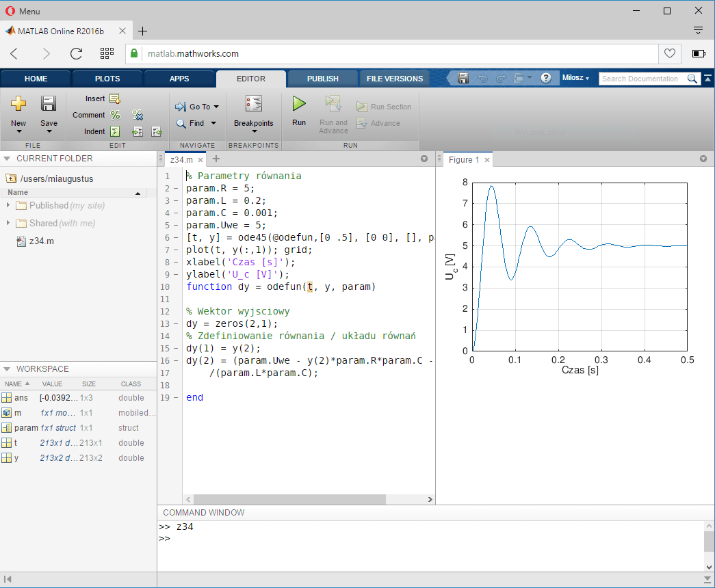Collapse the Workspace panel
The height and width of the screenshot is (588, 715).
pos(8,369)
